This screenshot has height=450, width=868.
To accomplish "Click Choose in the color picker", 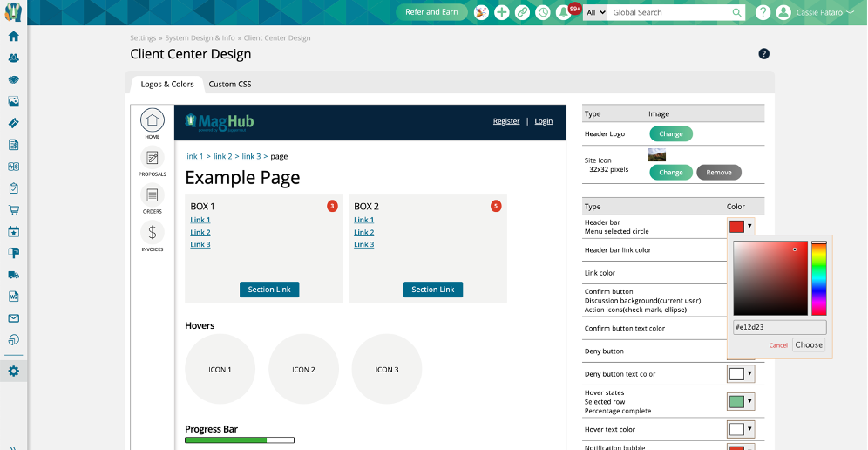I will (x=809, y=344).
